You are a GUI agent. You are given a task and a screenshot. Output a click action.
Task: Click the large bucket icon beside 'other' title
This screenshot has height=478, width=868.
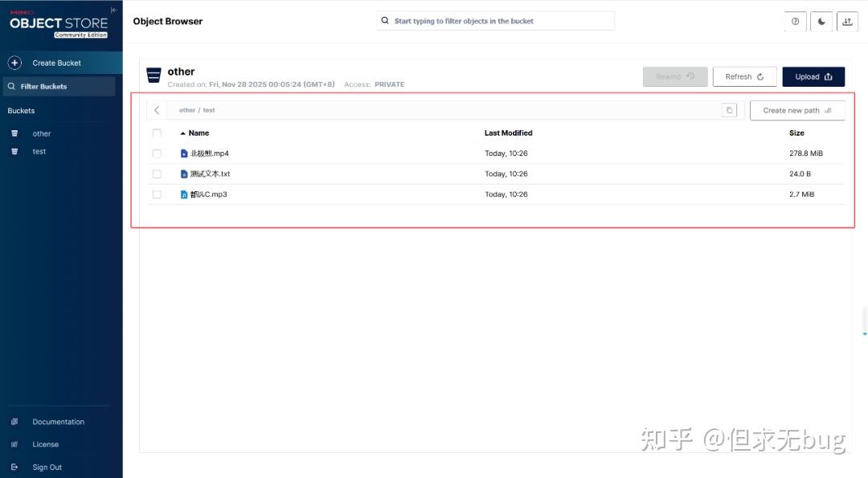click(x=154, y=76)
